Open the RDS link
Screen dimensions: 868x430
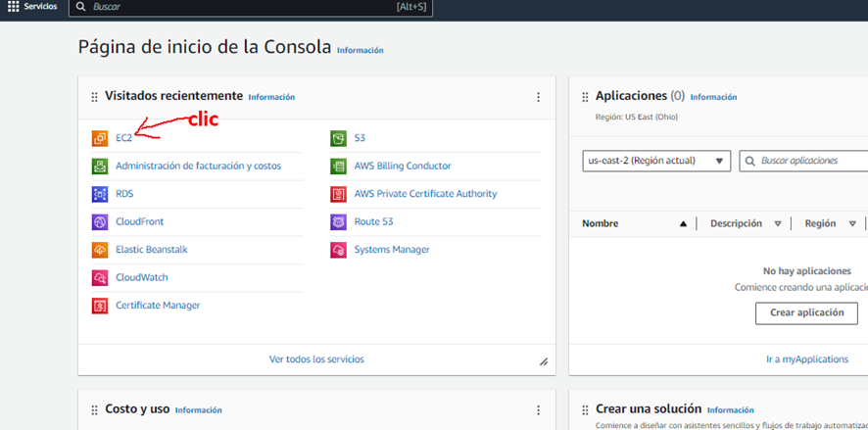tap(124, 194)
